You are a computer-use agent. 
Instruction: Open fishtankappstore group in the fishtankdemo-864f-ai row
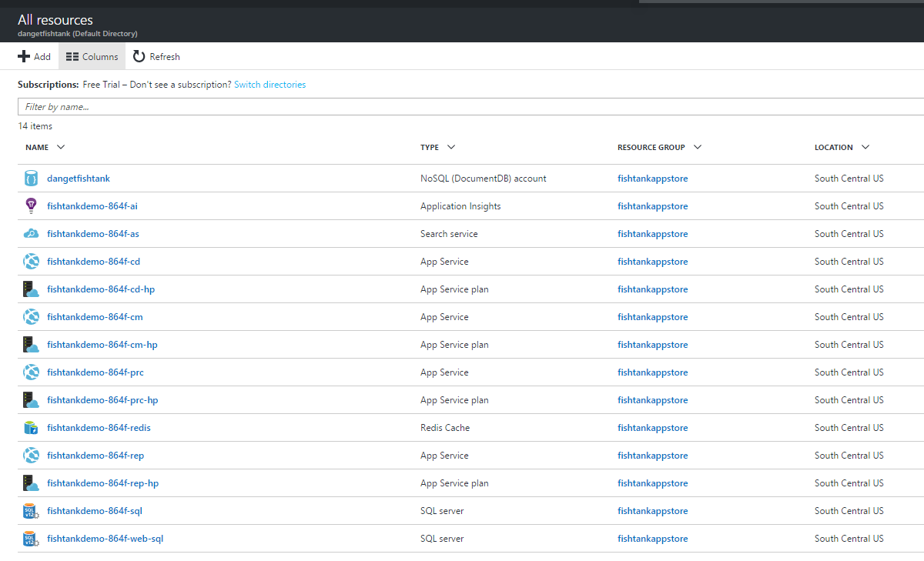tap(653, 206)
